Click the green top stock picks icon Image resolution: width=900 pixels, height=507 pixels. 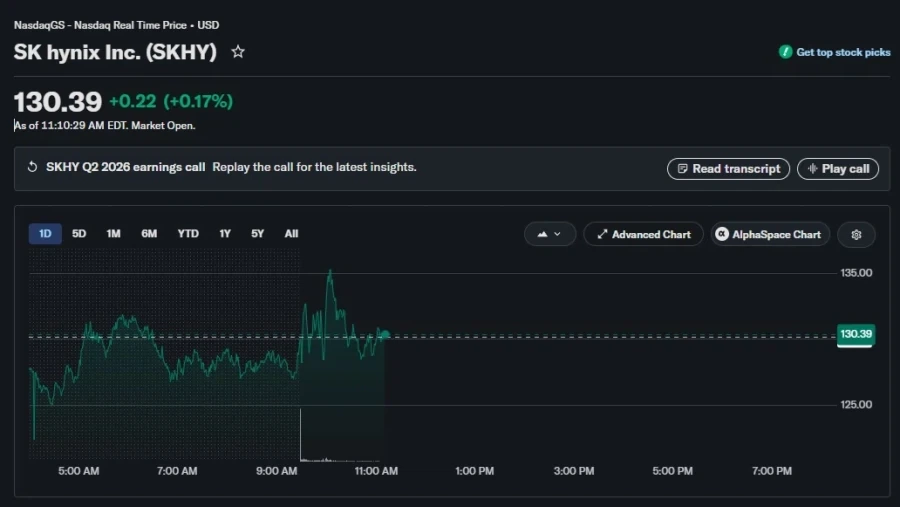[x=785, y=52]
